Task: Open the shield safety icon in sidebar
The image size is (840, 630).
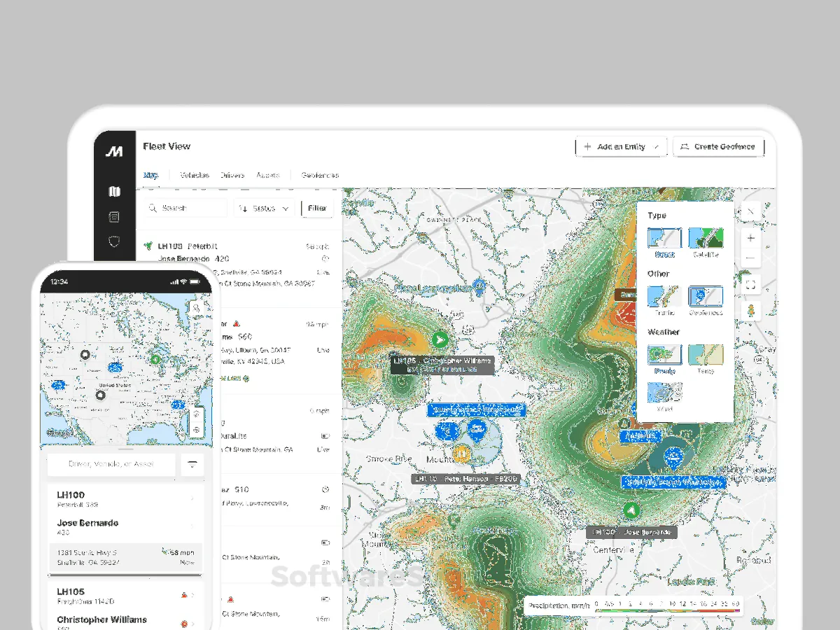Action: coord(115,242)
